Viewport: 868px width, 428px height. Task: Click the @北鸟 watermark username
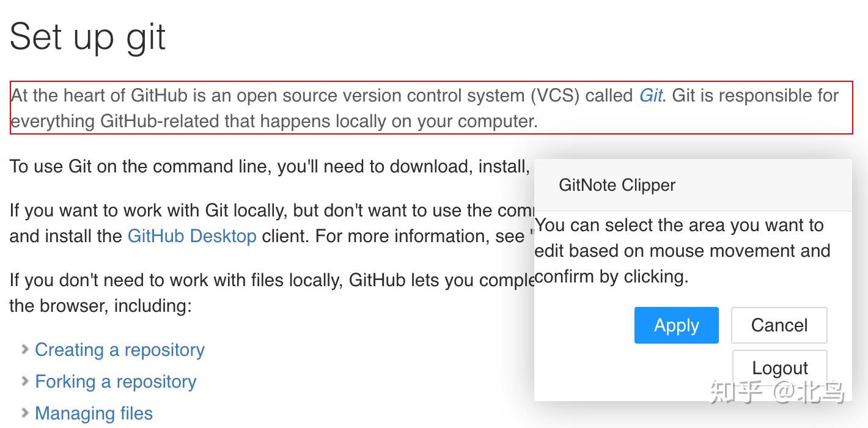coord(809,393)
